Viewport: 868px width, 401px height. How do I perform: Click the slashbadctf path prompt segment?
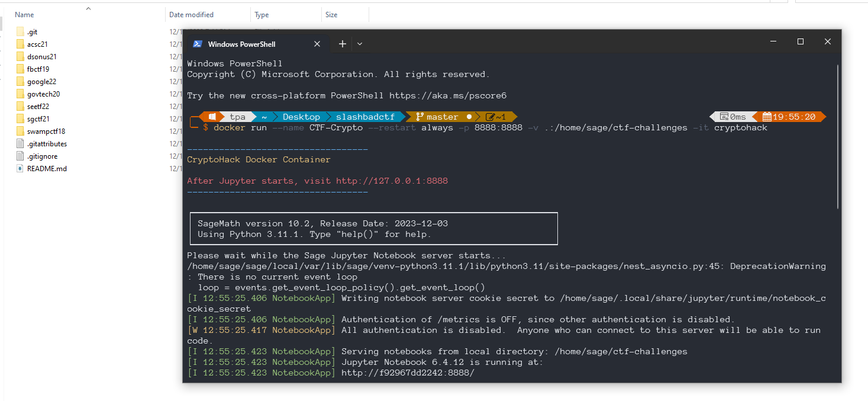[x=365, y=117]
